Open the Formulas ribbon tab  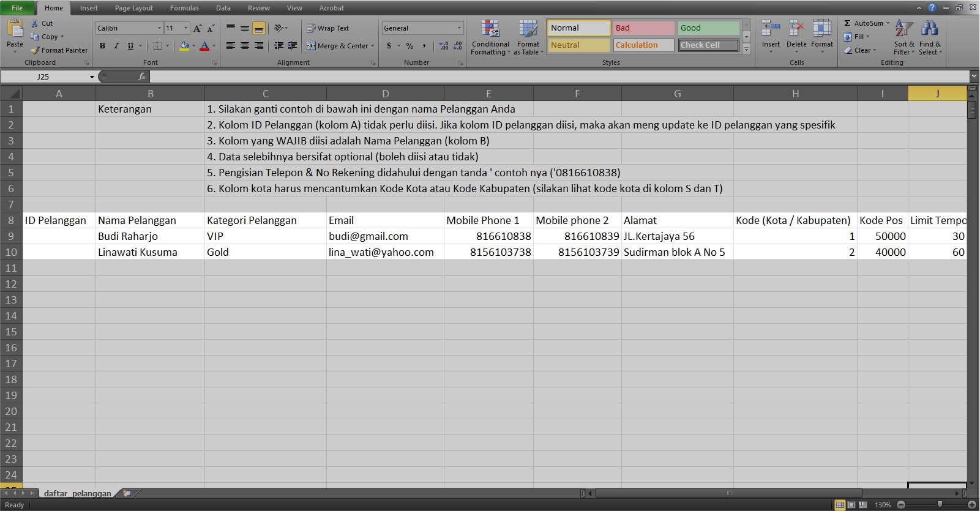184,8
